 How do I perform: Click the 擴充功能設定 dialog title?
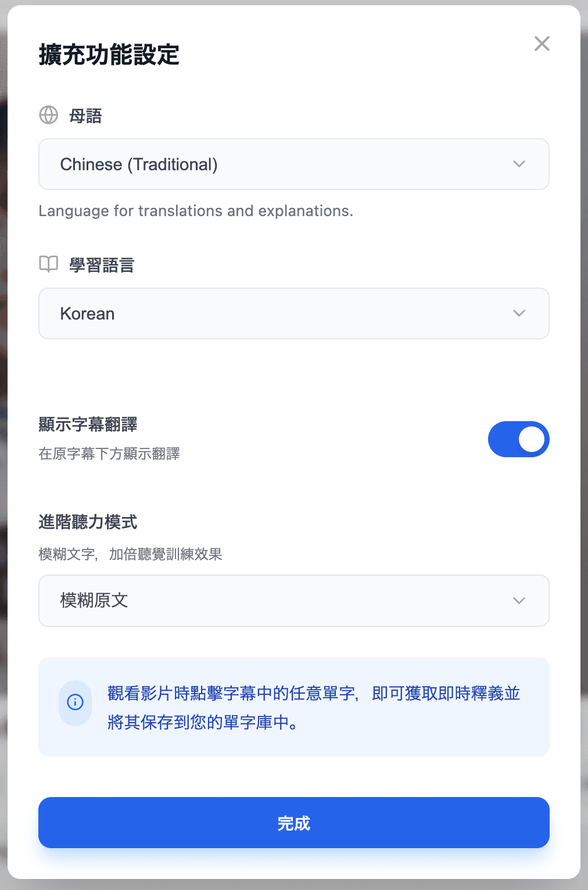tap(109, 55)
